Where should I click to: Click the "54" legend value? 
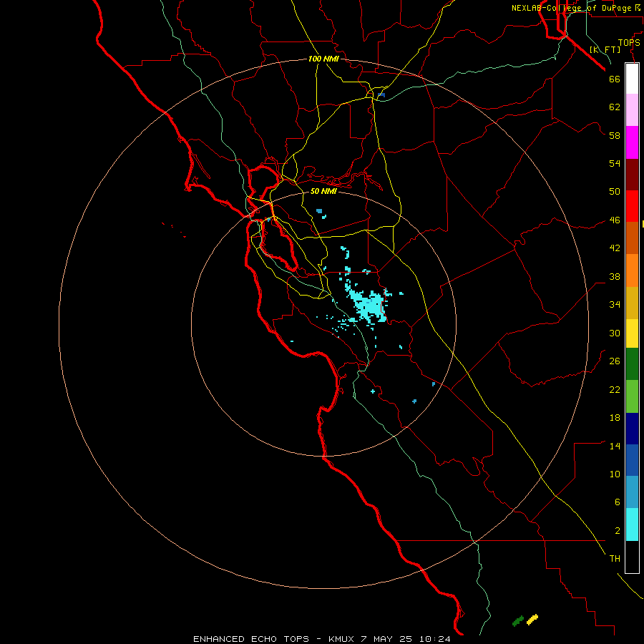(615, 163)
